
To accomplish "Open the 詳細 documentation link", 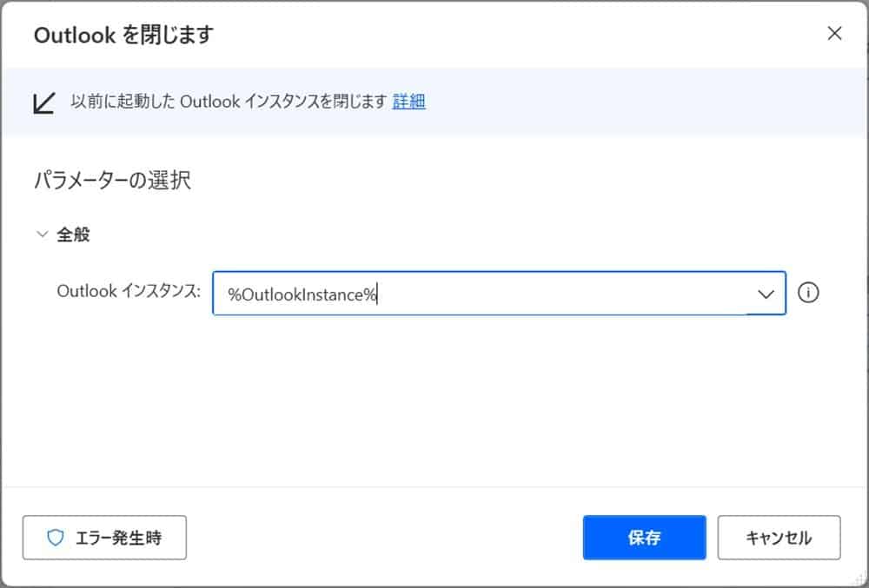I will 408,101.
